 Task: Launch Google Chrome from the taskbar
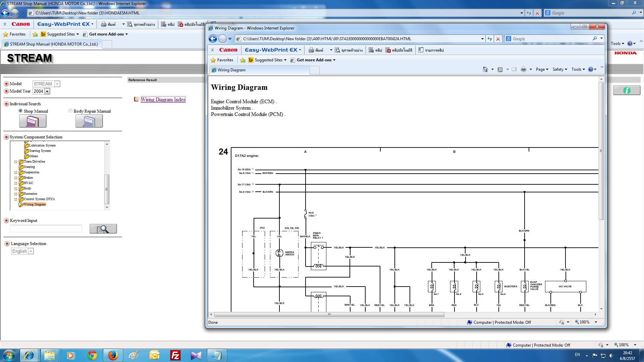click(92, 355)
